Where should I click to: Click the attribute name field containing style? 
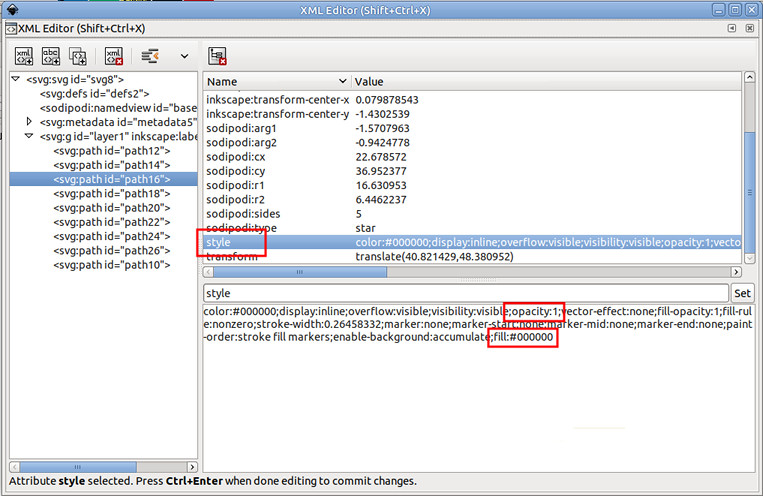click(466, 293)
